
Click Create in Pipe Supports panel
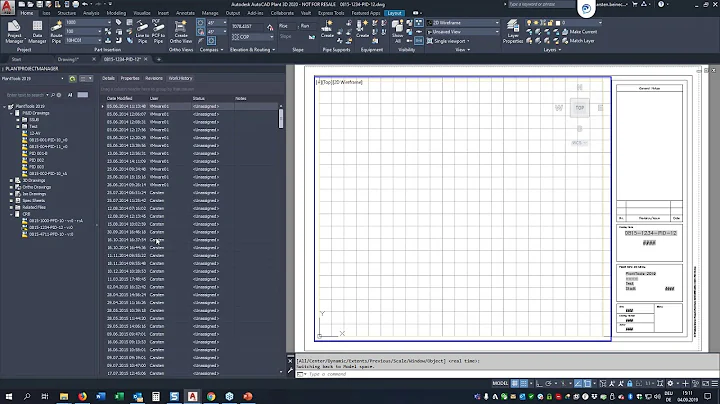pos(327,28)
